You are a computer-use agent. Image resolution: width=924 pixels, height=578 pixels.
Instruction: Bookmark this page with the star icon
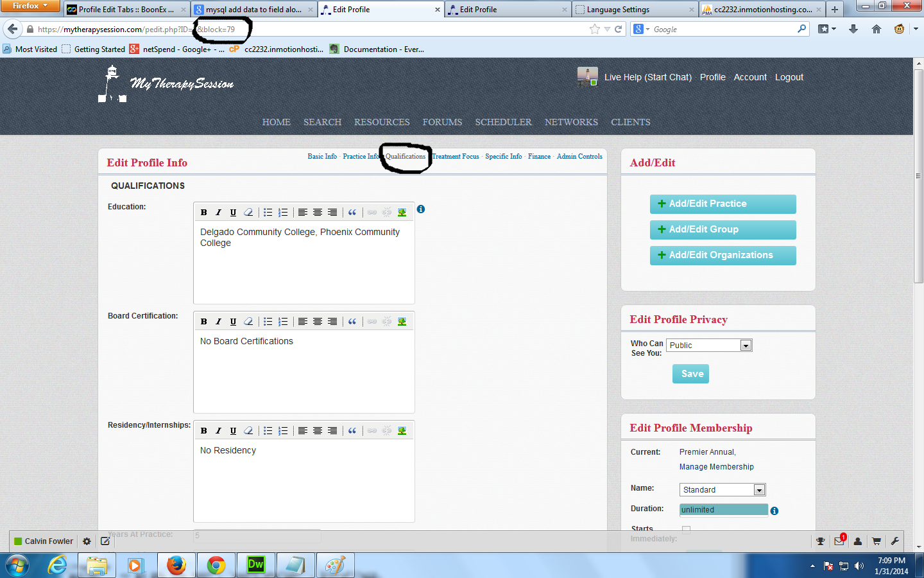595,29
